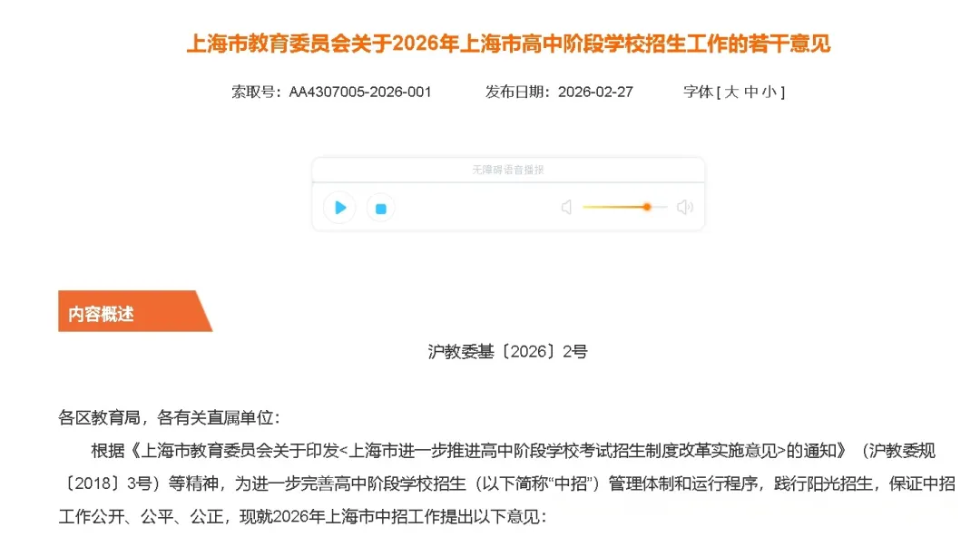Image resolution: width=980 pixels, height=537 pixels.
Task: Select 小 to shrink the font
Action: click(x=773, y=90)
